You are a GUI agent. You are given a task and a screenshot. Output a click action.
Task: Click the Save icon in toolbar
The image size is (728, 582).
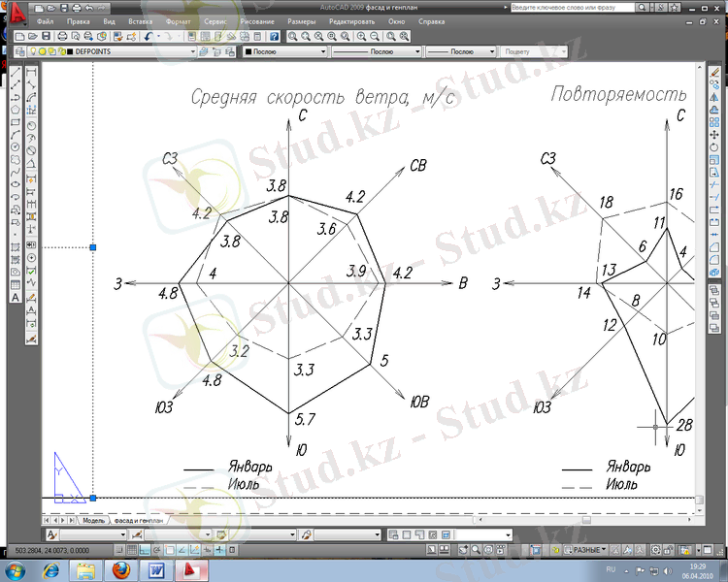pos(48,36)
